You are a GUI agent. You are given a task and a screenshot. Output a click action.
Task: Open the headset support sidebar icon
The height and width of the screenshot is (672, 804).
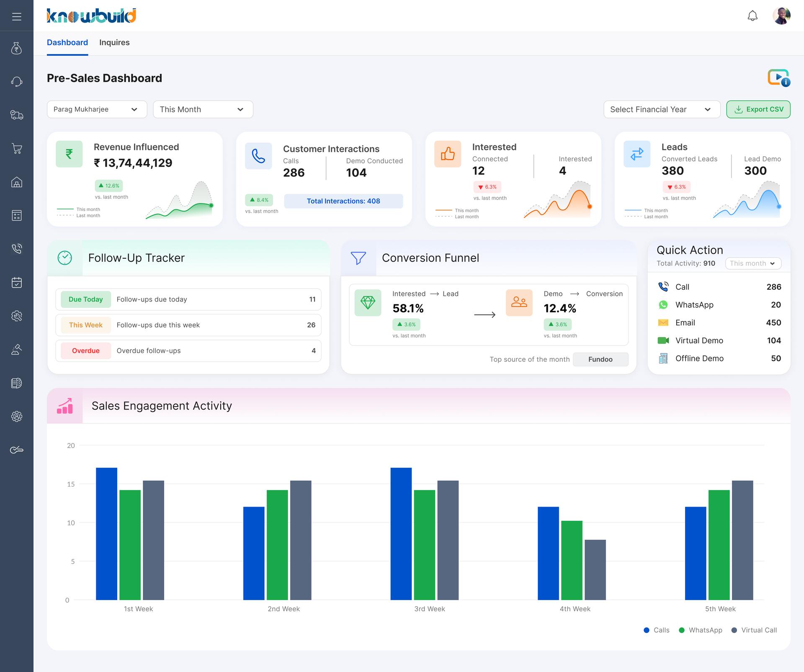16,82
